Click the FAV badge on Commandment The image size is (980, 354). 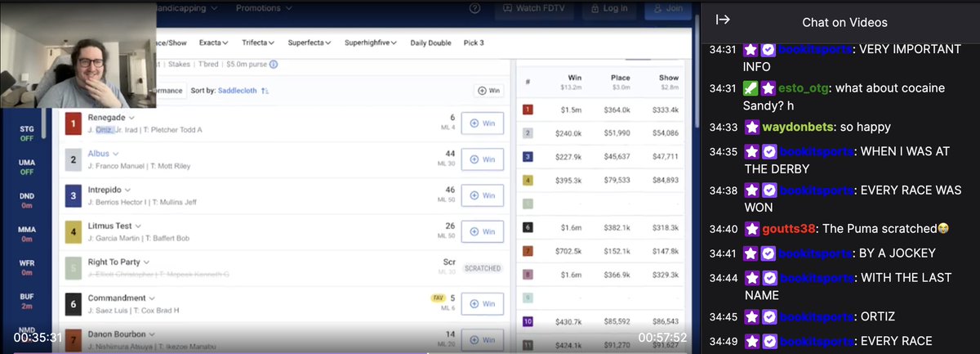(x=437, y=298)
